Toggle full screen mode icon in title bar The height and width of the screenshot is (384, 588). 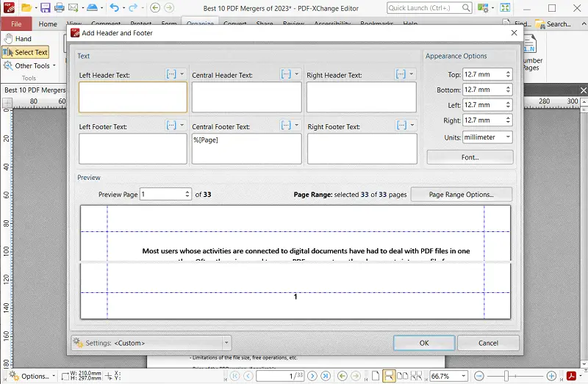[x=505, y=8]
